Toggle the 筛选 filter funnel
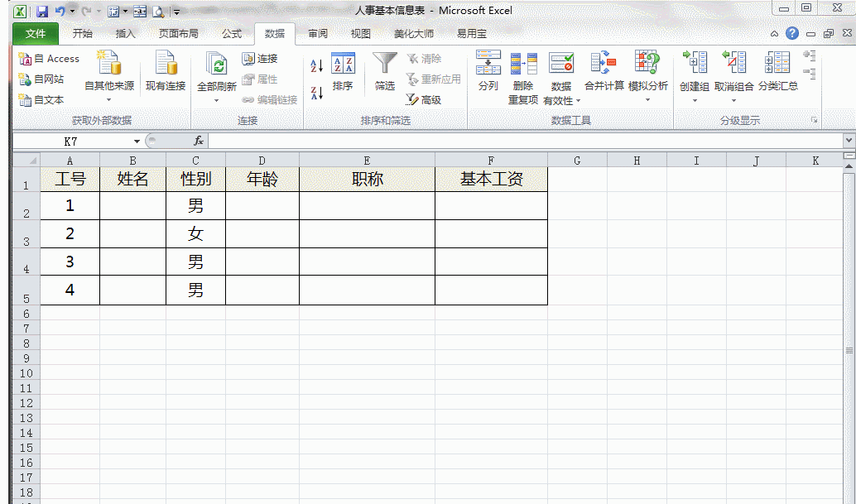Image resolution: width=856 pixels, height=504 pixels. point(385,71)
